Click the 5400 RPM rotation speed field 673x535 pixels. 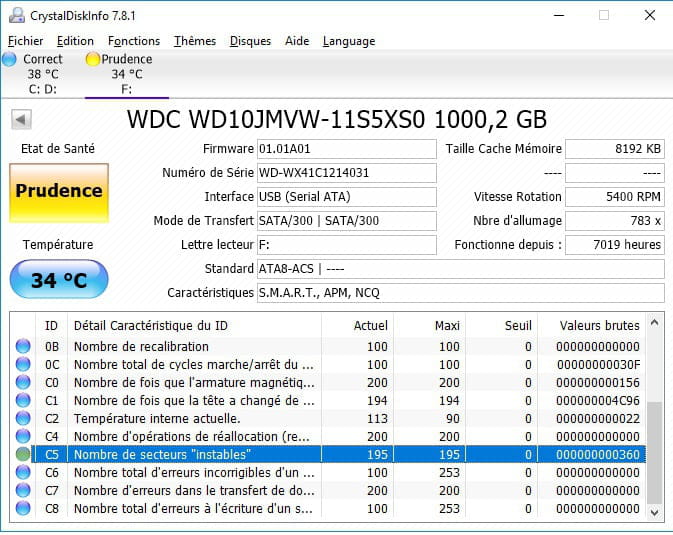[x=615, y=197]
